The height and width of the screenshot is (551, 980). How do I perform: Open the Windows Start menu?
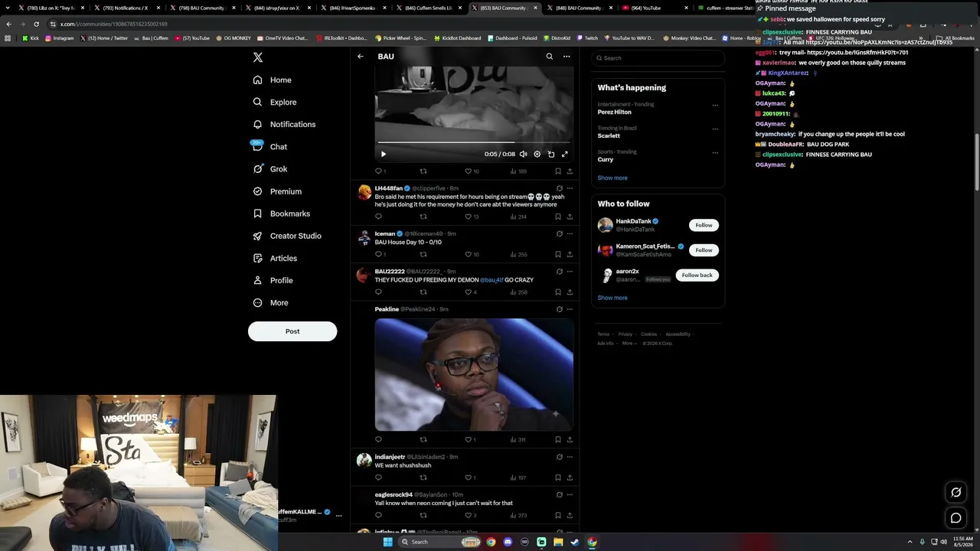[387, 542]
